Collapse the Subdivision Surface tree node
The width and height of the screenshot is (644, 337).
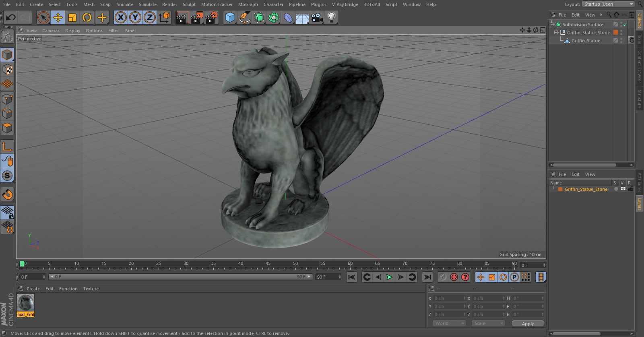click(552, 24)
